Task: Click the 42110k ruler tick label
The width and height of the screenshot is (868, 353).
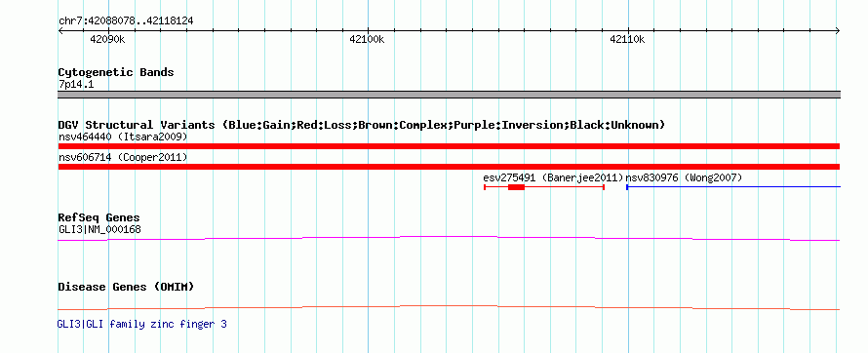Action: (x=627, y=40)
